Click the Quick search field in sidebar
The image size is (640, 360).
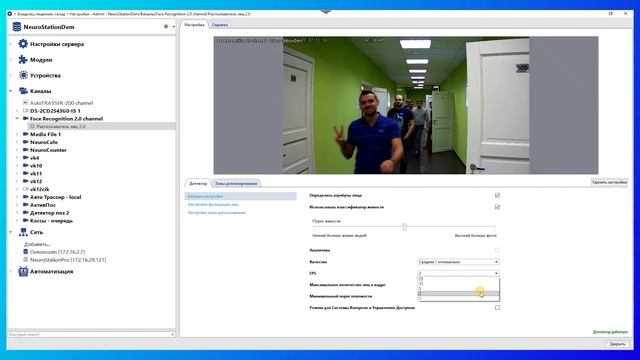pyautogui.click(x=91, y=334)
